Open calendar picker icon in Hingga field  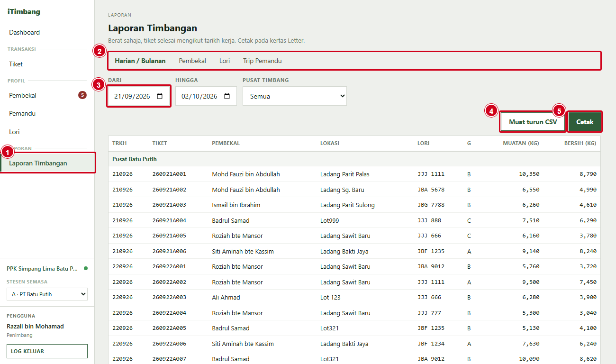[227, 96]
